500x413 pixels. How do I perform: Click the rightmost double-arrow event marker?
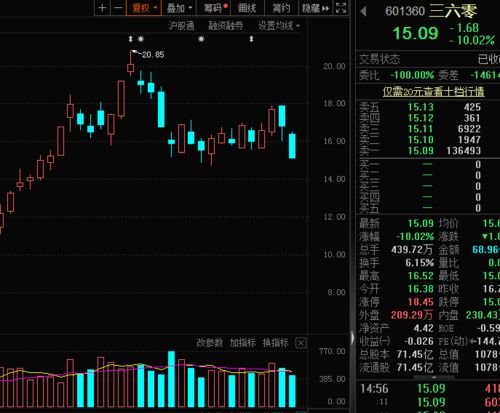252,39
